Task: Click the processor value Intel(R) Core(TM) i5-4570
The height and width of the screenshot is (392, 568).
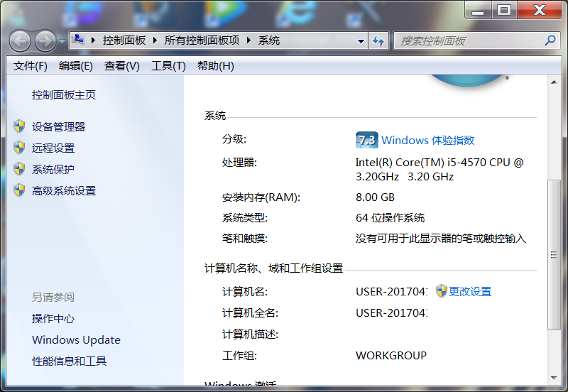Action: click(439, 169)
